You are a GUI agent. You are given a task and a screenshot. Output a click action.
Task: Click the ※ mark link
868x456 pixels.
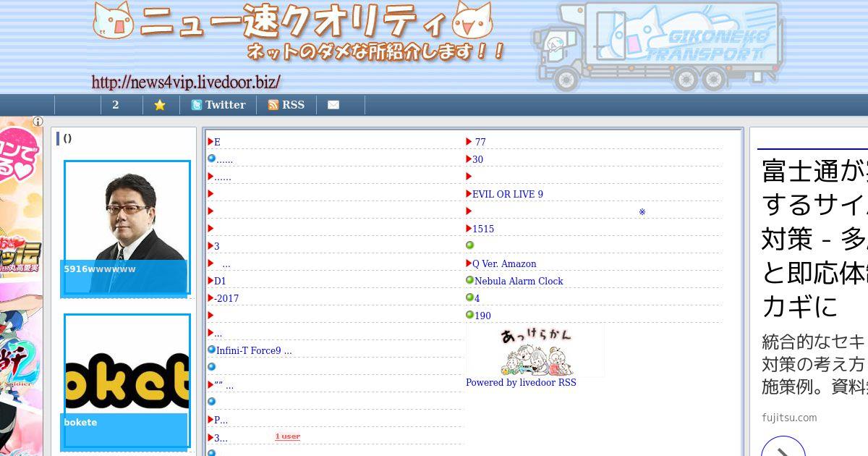click(642, 212)
